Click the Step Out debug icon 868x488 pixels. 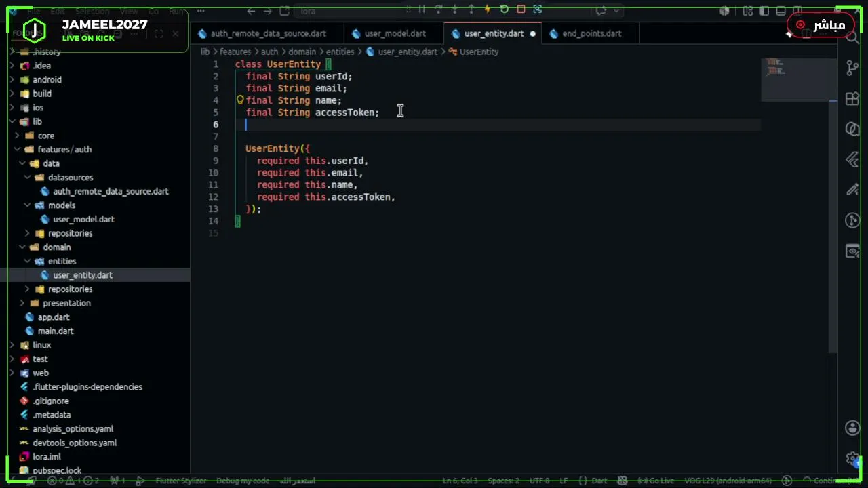click(x=471, y=9)
